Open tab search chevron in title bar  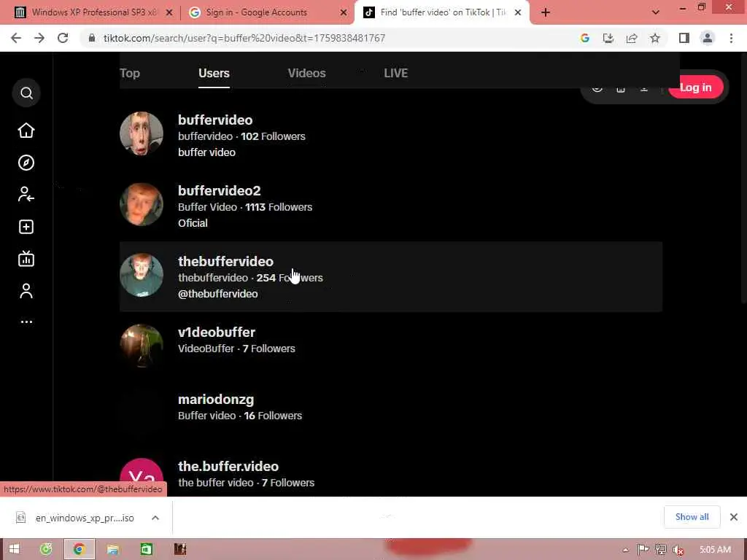[x=656, y=12]
